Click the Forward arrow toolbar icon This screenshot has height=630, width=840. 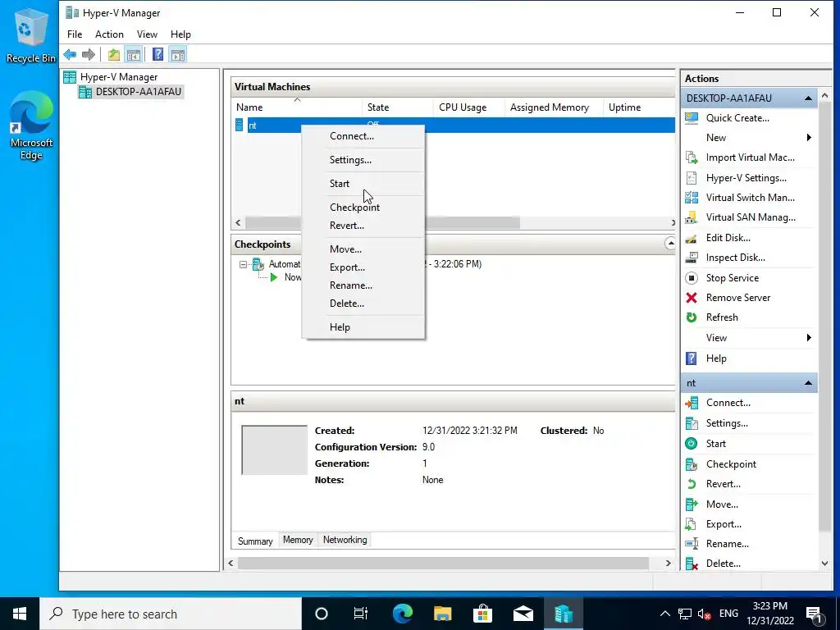pyautogui.click(x=89, y=54)
